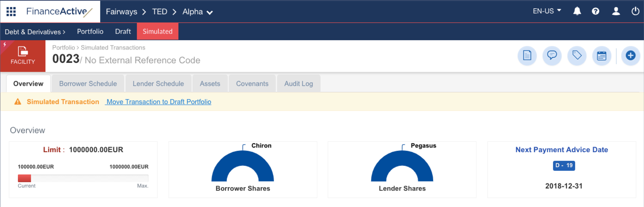This screenshot has width=644, height=207.
Task: Expand the Alpha breadcrumb dropdown
Action: coord(198,12)
